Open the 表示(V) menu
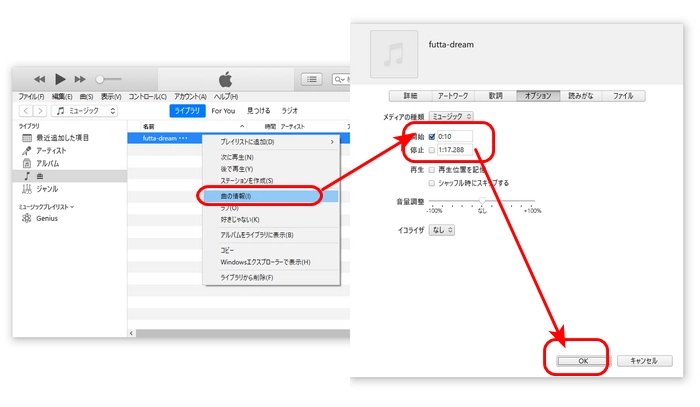This screenshot has width=700, height=407. [x=111, y=96]
